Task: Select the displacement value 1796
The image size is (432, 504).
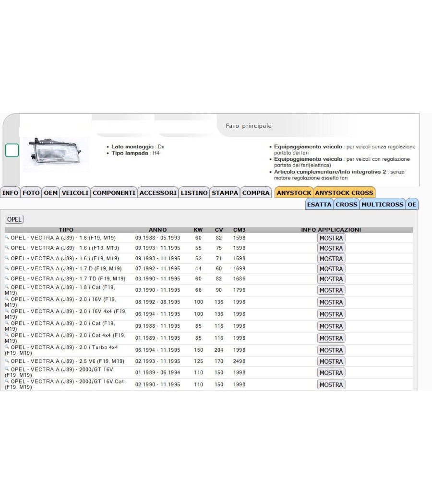Action: pyautogui.click(x=239, y=290)
